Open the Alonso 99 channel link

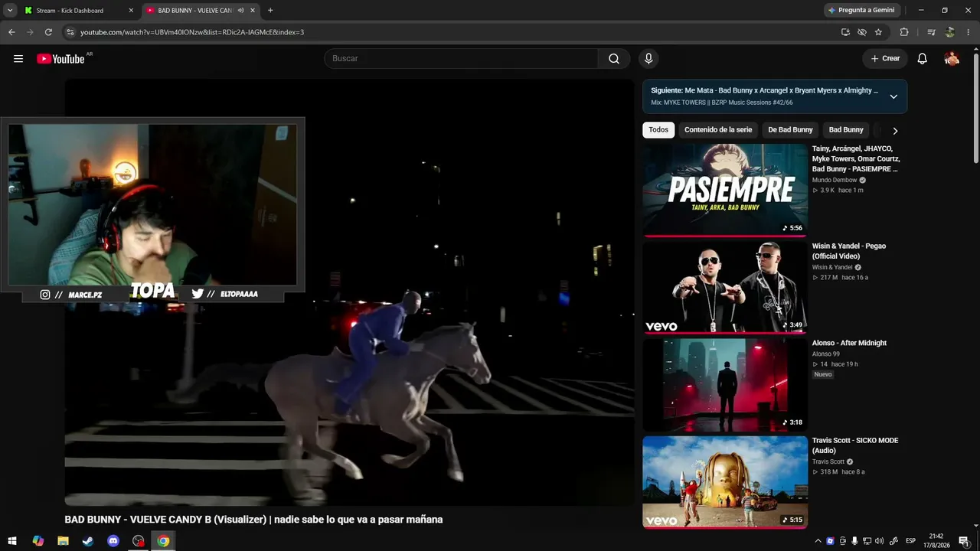pyautogui.click(x=826, y=354)
